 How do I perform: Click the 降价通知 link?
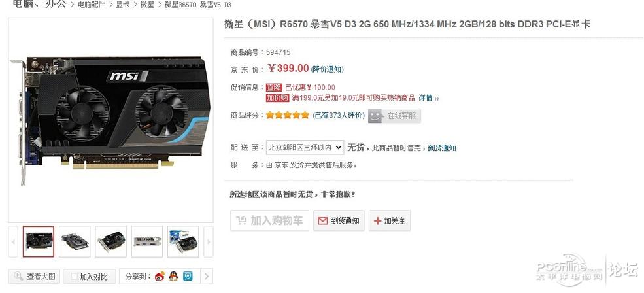click(328, 69)
